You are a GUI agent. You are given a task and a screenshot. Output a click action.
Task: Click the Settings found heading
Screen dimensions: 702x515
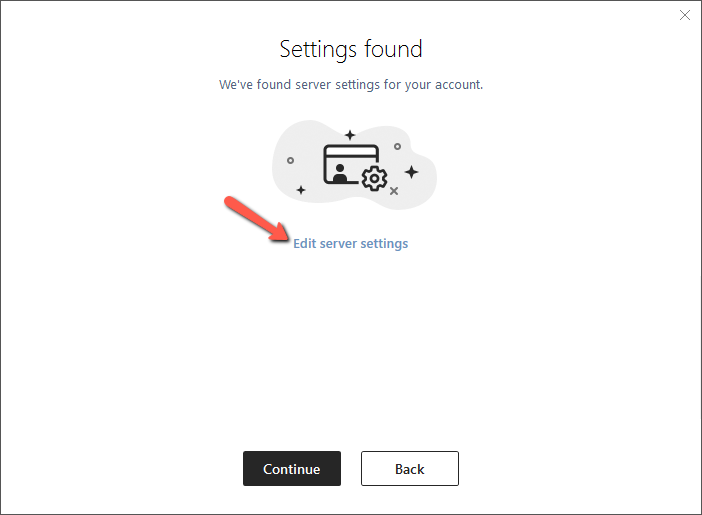[351, 49]
